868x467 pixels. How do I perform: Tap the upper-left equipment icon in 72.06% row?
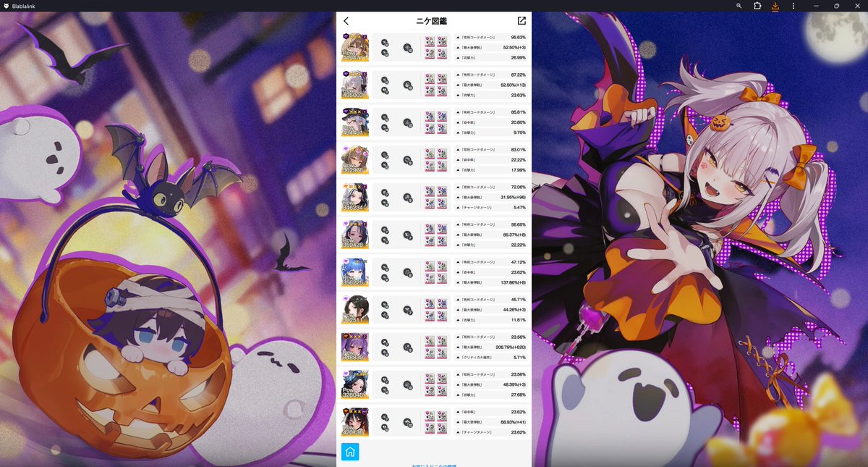click(x=430, y=192)
